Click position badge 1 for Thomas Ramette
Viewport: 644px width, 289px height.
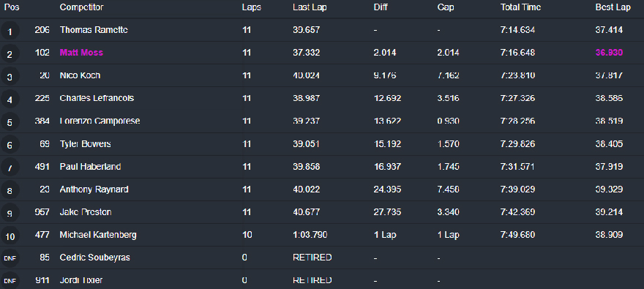(x=10, y=31)
